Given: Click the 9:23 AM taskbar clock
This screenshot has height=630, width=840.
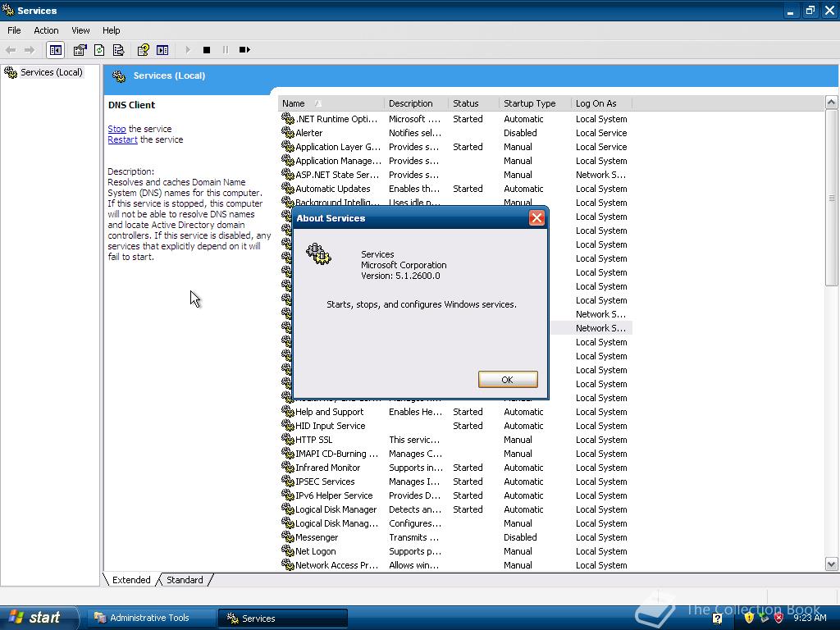Looking at the screenshot, I should click(810, 618).
